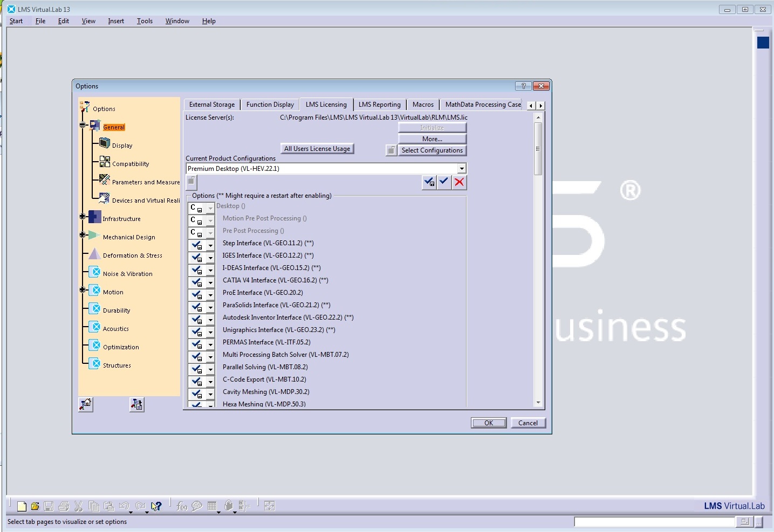Click the Cut scissors icon
This screenshot has height=532, width=774.
click(x=78, y=506)
